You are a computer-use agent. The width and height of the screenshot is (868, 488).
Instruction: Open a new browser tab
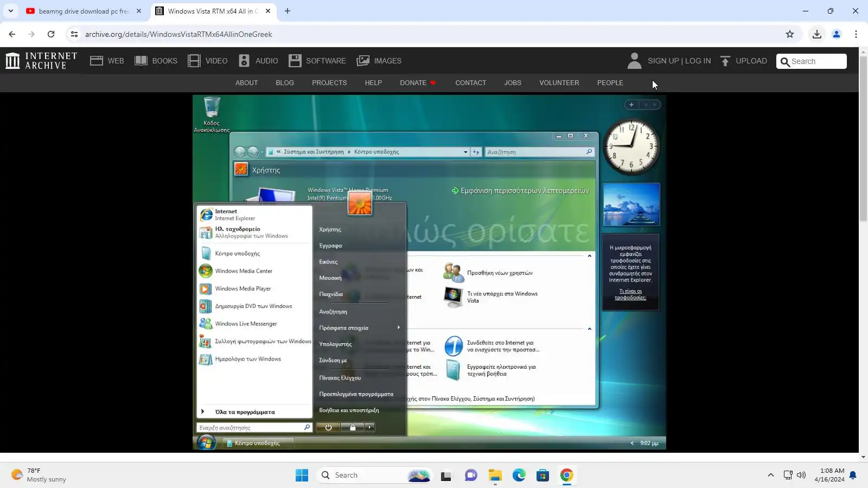[288, 11]
